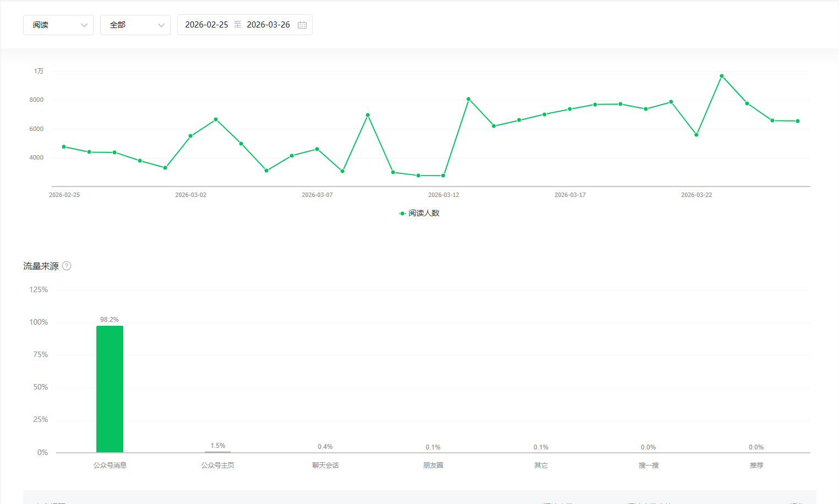839x504 pixels.
Task: Click the lowest data point at 2026-03-12
Action: pyautogui.click(x=443, y=176)
